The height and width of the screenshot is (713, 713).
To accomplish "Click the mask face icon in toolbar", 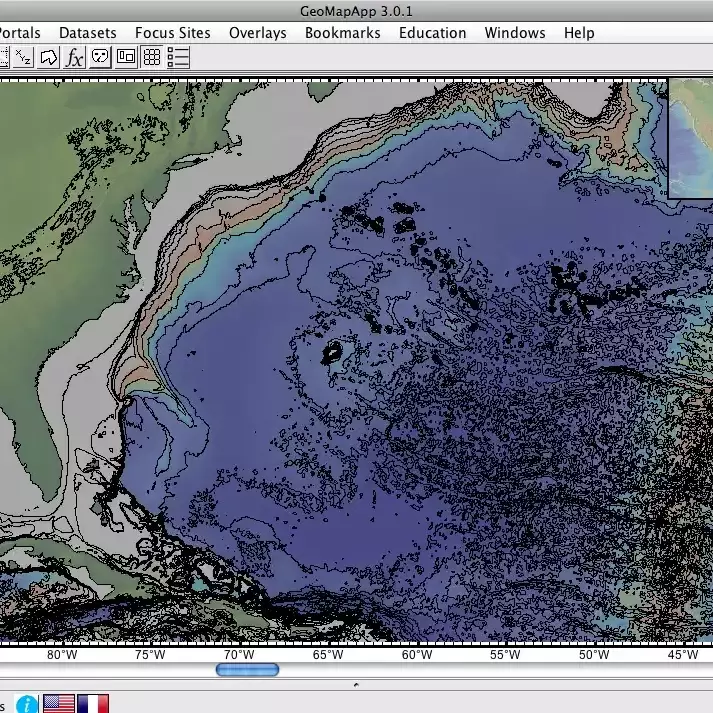I will coord(100,57).
